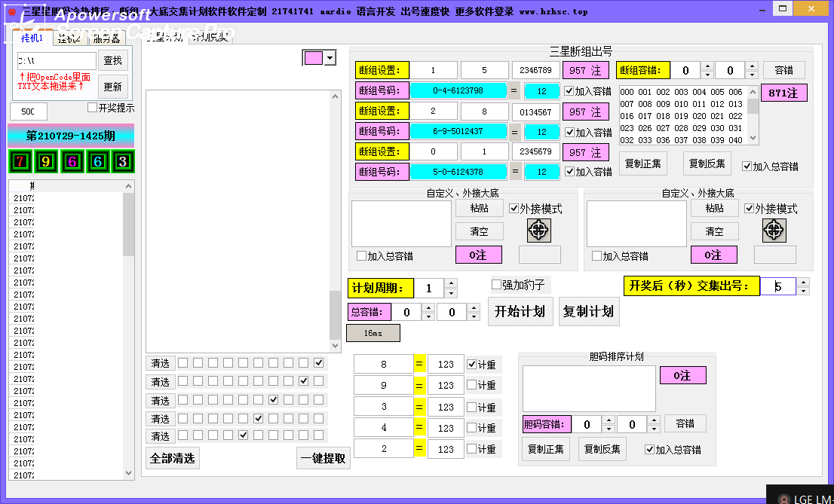Screen dimensions: 834x504
Task: Click the 容错 button beside 断组容错
Action: pos(784,70)
